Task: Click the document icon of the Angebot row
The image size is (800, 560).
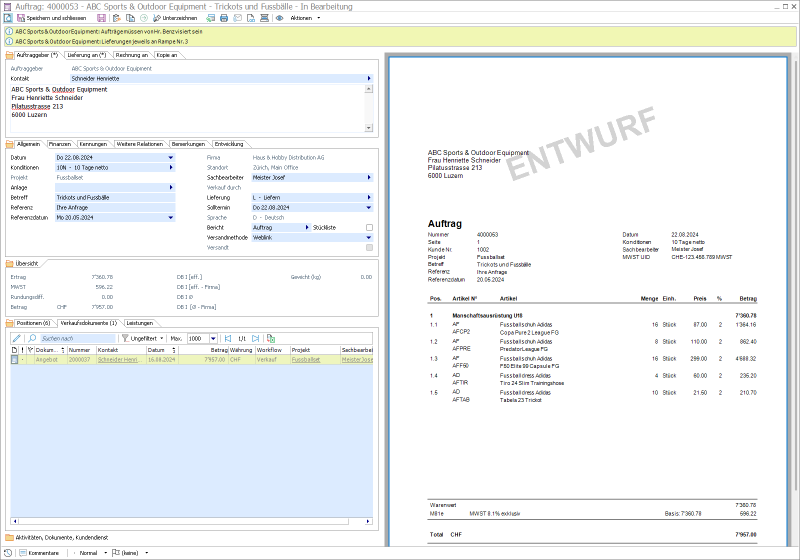Action: 14,360
